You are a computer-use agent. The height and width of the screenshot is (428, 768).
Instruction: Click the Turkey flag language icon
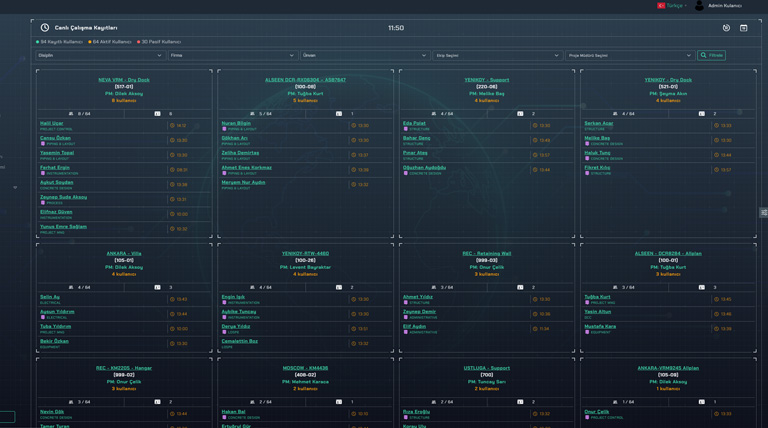[661, 6]
